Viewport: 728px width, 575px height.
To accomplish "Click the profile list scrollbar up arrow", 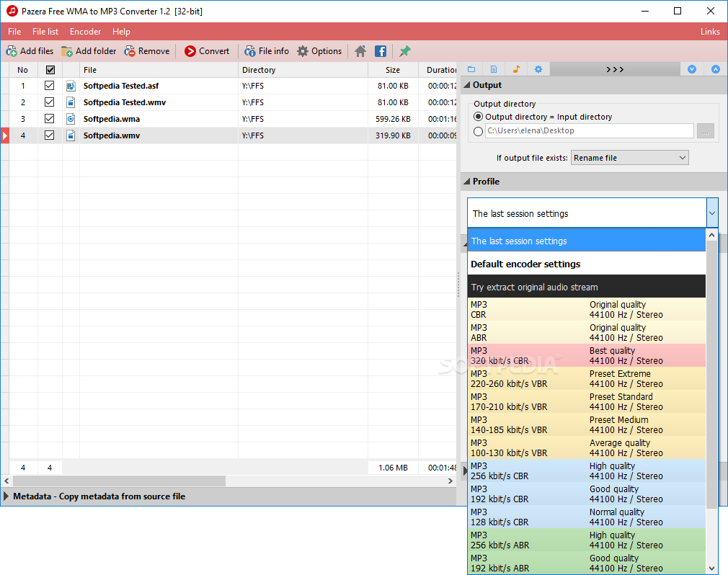I will point(711,235).
